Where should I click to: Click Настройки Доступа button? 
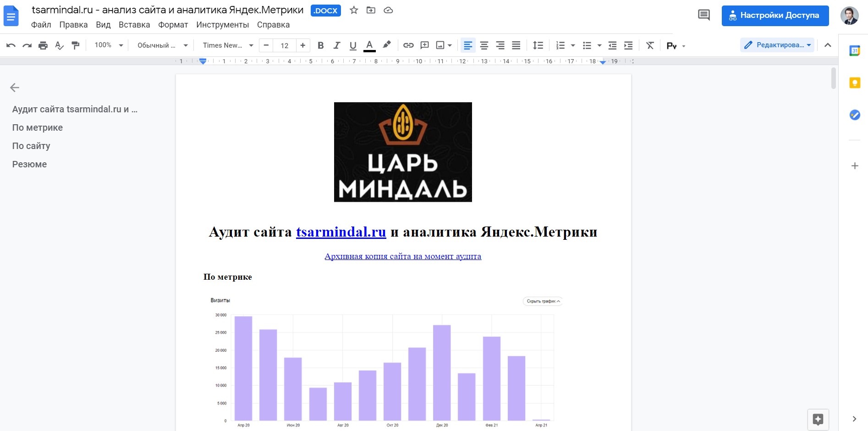pos(775,15)
